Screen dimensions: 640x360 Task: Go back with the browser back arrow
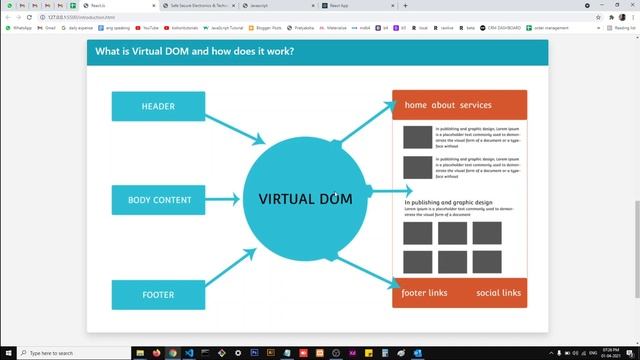(x=8, y=17)
